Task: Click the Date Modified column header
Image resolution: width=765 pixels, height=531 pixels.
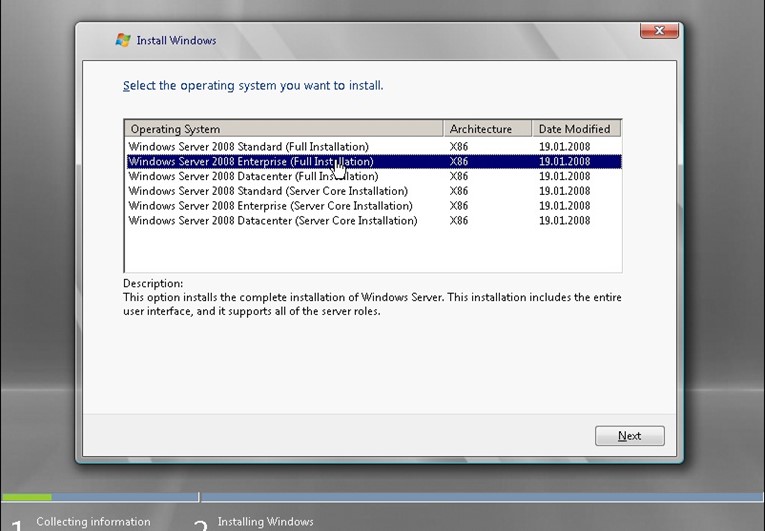Action: coord(575,129)
